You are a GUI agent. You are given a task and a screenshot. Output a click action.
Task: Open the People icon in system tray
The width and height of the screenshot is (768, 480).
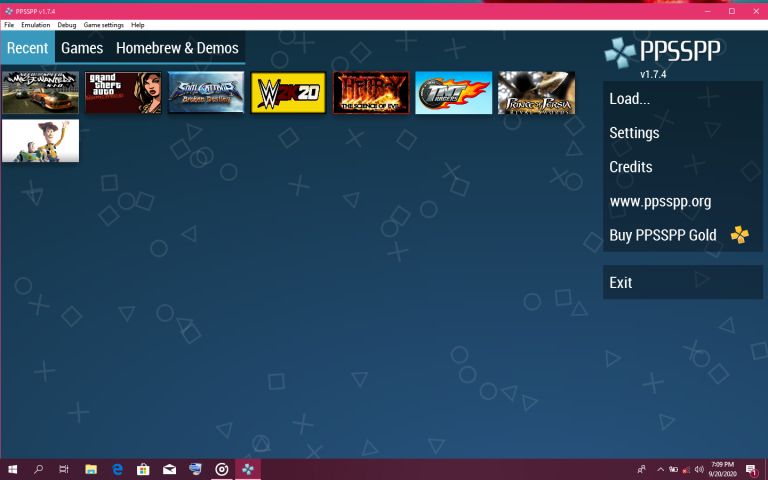(x=641, y=470)
